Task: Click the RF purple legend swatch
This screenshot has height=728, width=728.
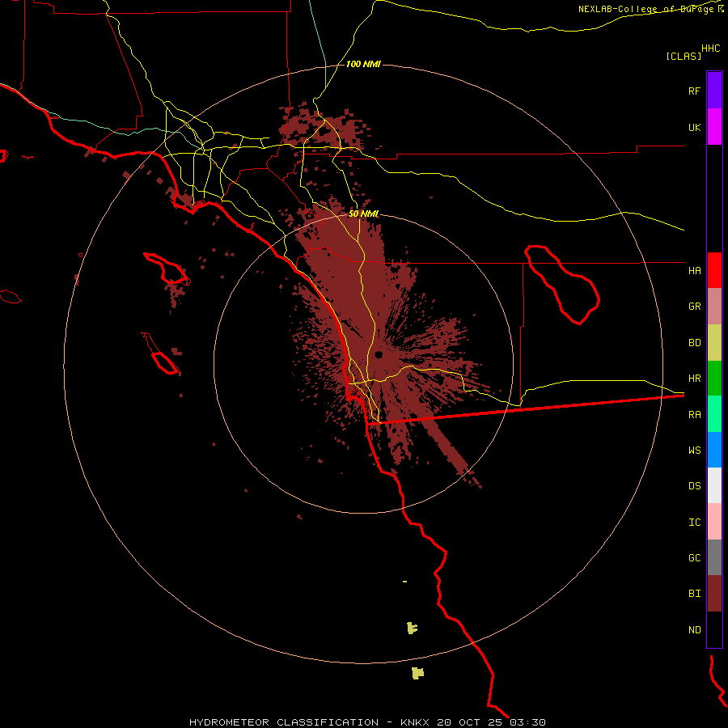Action: click(x=714, y=90)
